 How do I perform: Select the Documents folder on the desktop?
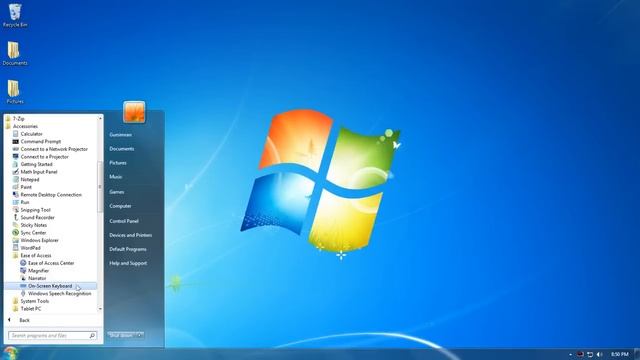pyautogui.click(x=15, y=53)
